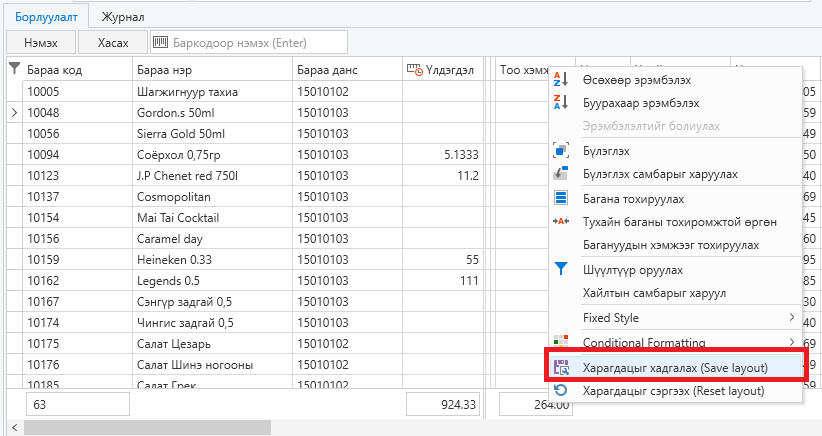Click the blue funnel Шүүлтүүр оруулах icon

point(560,269)
